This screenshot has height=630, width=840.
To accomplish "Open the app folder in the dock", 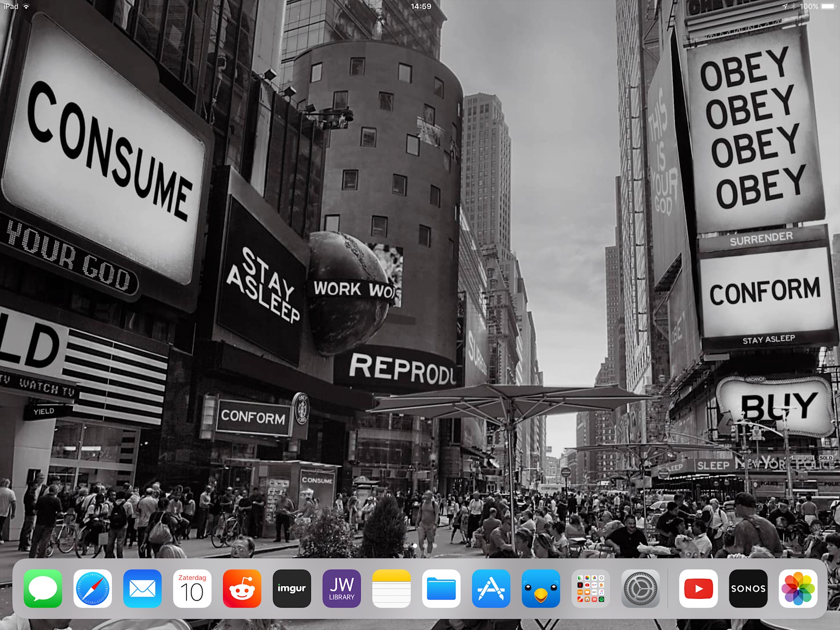I will [x=591, y=588].
